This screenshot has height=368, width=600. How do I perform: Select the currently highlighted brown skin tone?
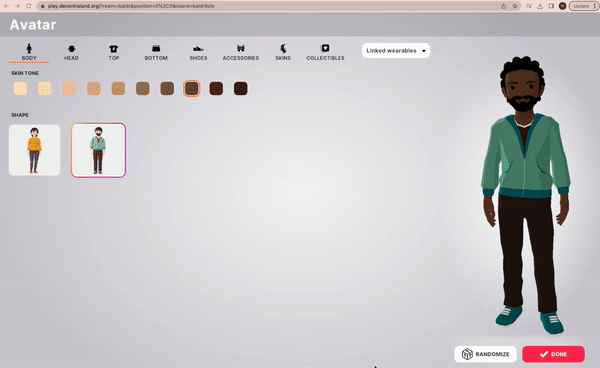coord(191,88)
